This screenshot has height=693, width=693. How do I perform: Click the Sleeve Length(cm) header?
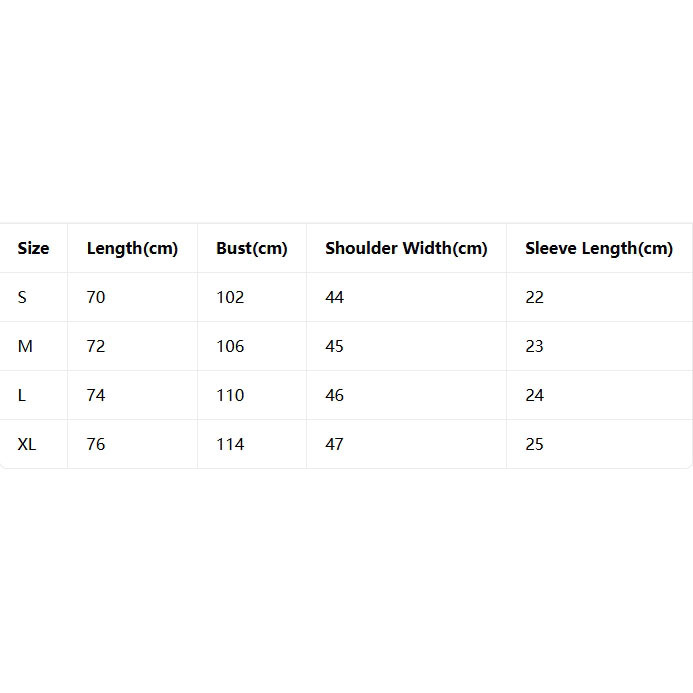click(599, 248)
